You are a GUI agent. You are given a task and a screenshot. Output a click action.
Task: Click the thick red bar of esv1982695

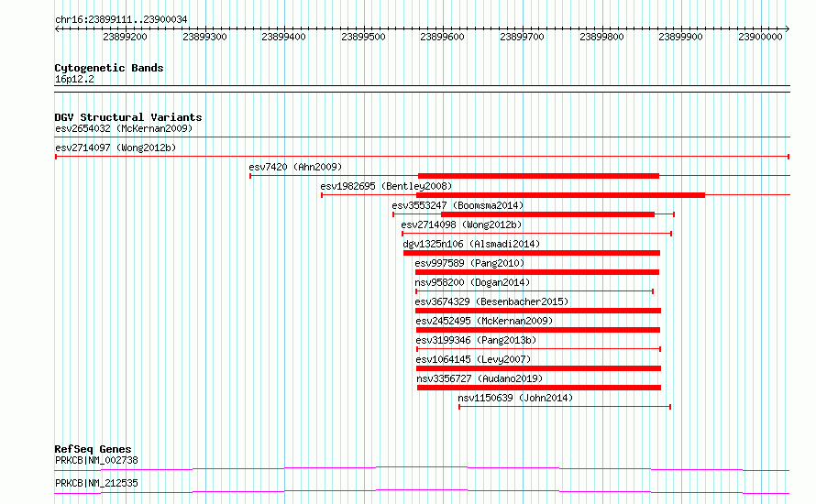pos(560,195)
